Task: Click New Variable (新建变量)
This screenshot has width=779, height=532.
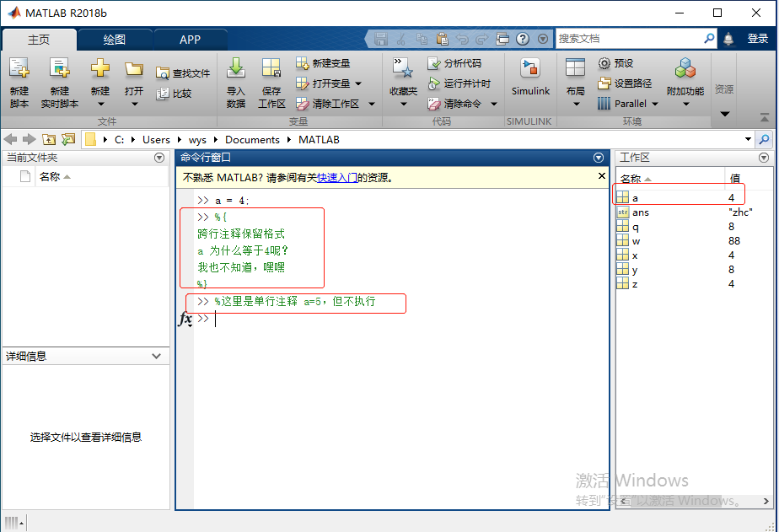Action: 323,63
